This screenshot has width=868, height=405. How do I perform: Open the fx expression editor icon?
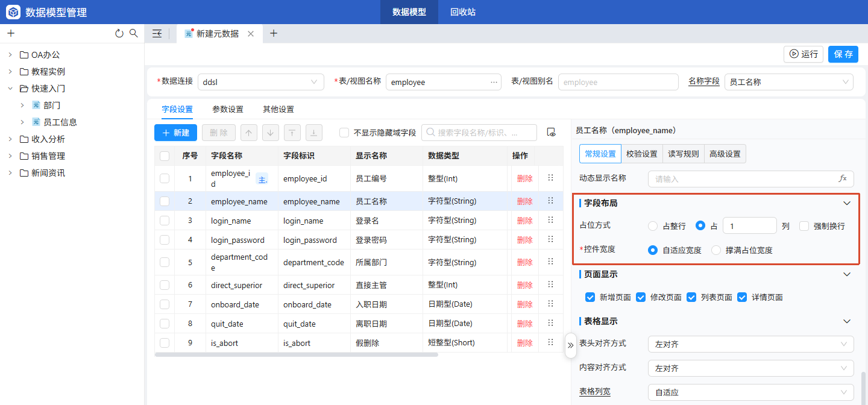(x=843, y=179)
